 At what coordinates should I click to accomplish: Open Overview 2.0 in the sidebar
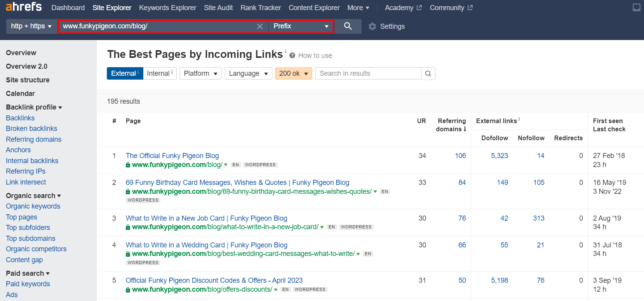(26, 66)
